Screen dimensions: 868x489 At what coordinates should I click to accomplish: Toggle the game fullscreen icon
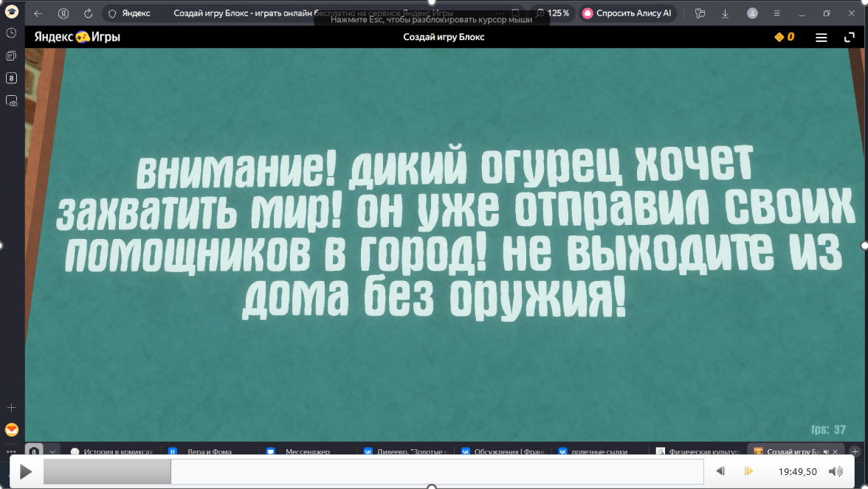coord(849,37)
